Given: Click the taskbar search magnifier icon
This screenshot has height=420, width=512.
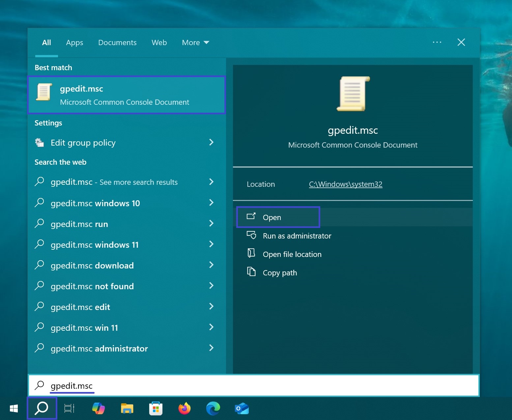Looking at the screenshot, I should (x=42, y=408).
